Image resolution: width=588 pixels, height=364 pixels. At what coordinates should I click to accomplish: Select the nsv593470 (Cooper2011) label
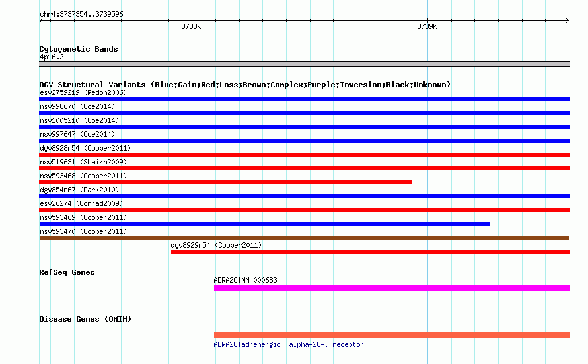click(83, 231)
